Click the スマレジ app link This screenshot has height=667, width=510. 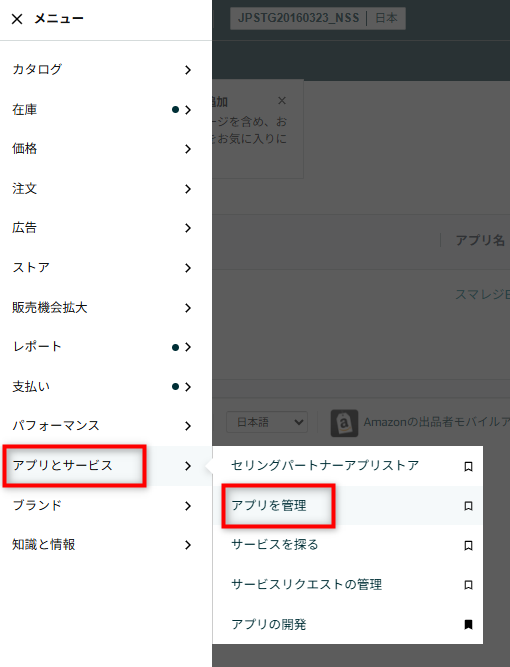pyautogui.click(x=482, y=294)
